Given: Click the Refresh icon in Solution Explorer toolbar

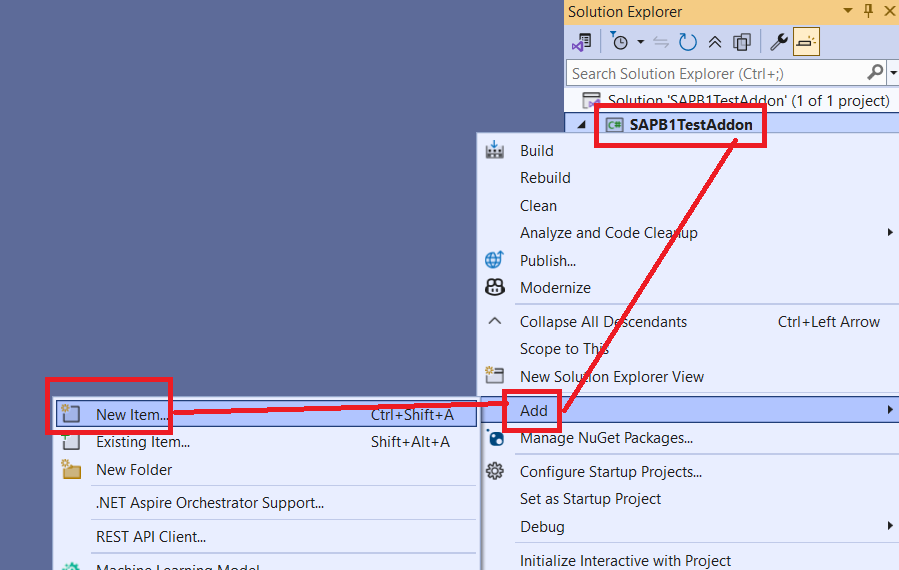Looking at the screenshot, I should (688, 42).
